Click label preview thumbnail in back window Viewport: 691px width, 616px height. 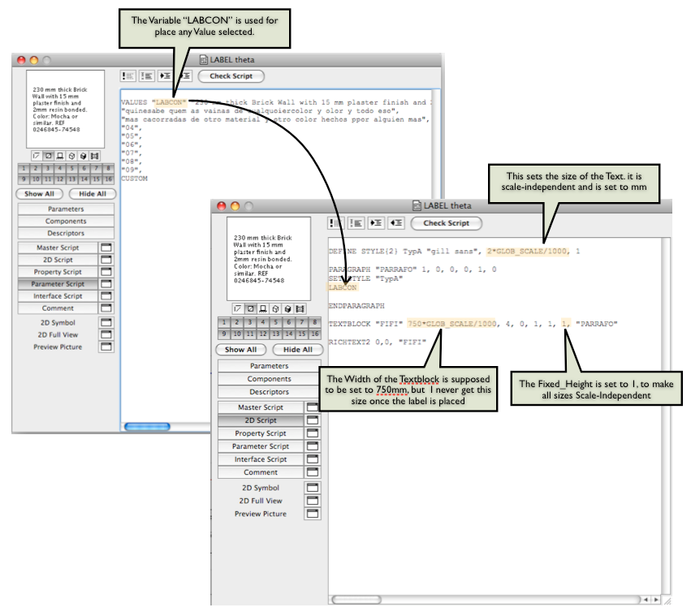click(x=65, y=110)
